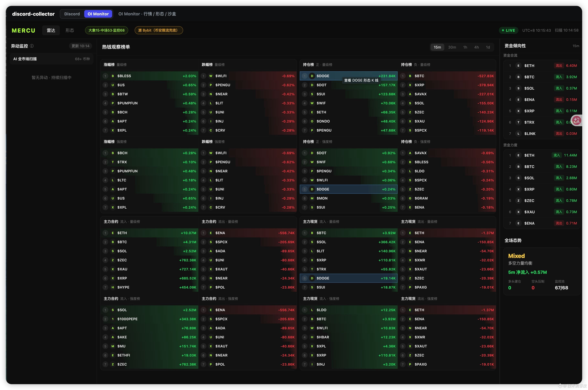588x390 pixels.
Task: Select $ETH 流入 11.44M in 资金力度
Action: click(542, 155)
